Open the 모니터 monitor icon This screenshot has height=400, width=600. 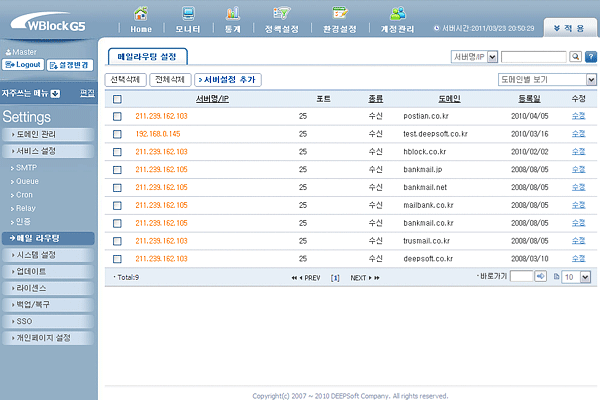coord(188,14)
